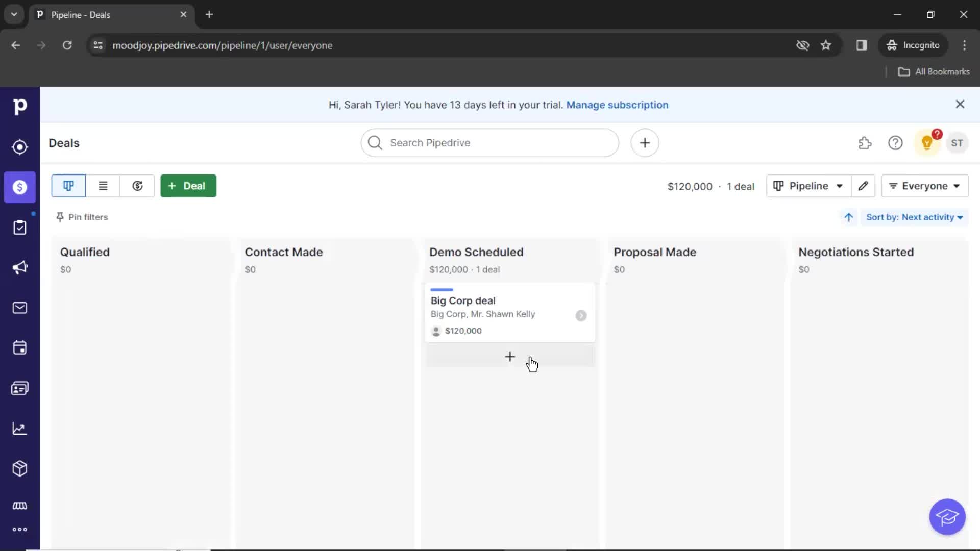The width and height of the screenshot is (980, 551).
Task: Open Leads target icon in sidebar
Action: click(20, 147)
